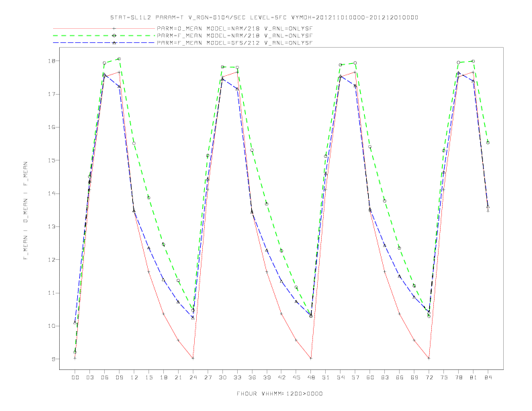Click x-axis tick label 45
This screenshot has height=411, width=532.
point(296,377)
